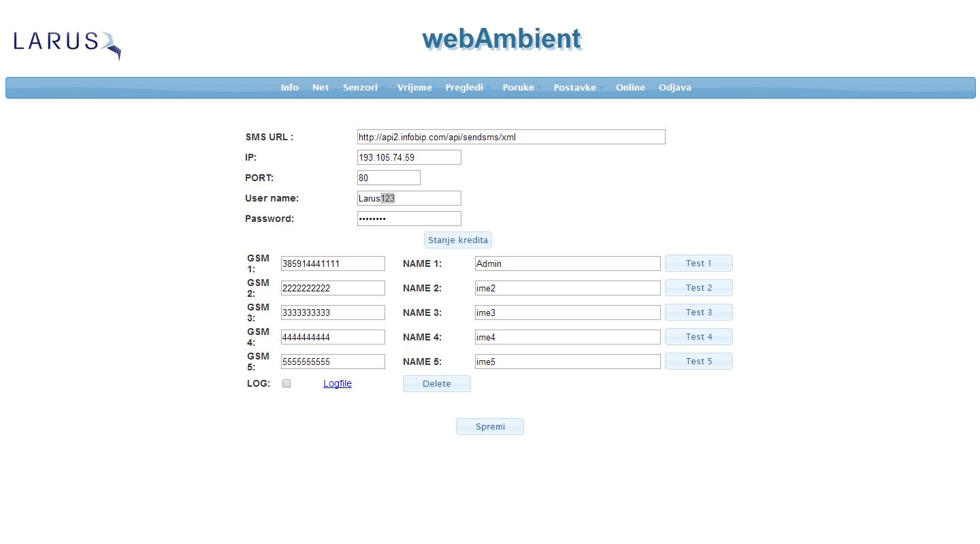Open the Info menu item
Screen dimensions: 980x544
(289, 87)
